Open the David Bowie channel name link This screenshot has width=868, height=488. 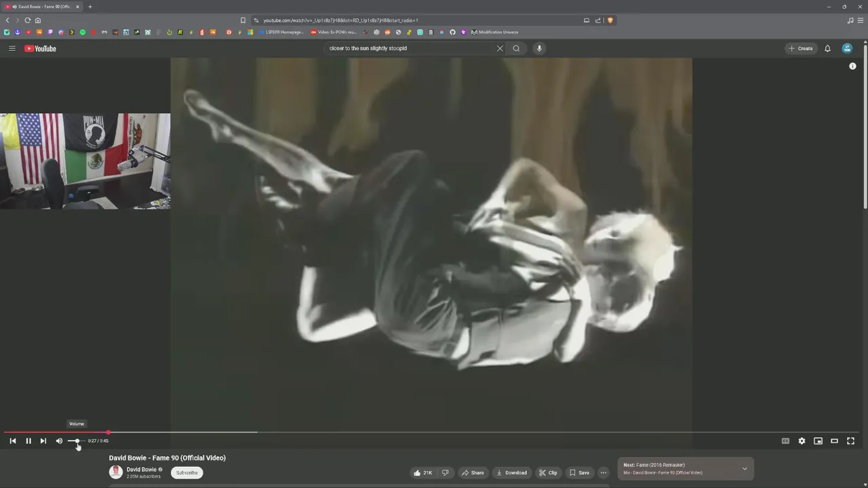tap(142, 469)
